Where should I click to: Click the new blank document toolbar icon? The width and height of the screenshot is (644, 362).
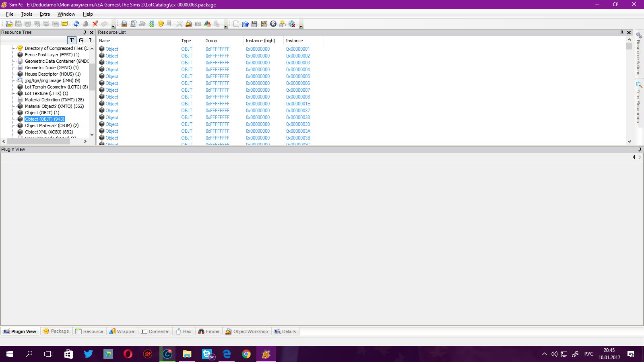[x=236, y=24]
